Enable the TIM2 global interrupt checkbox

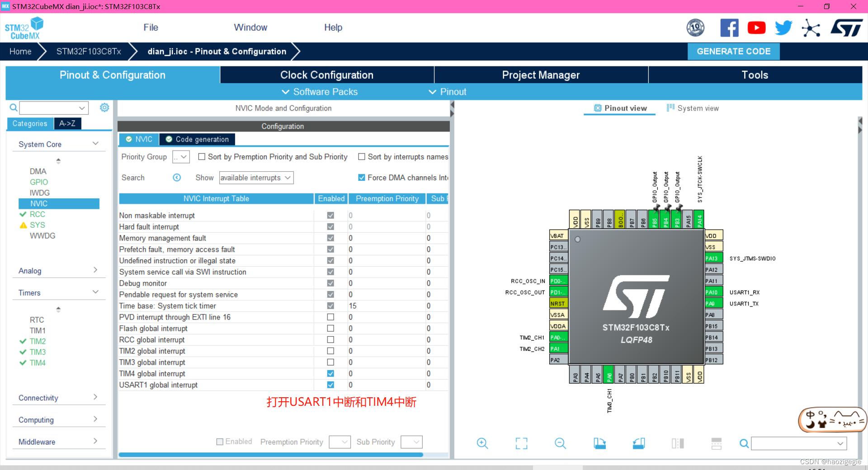tap(330, 351)
